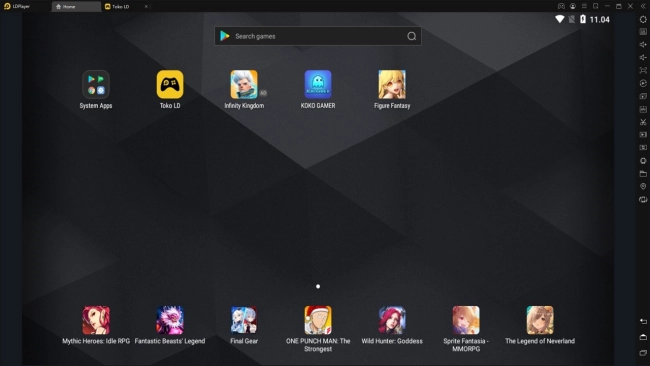Open virtual GPS location pin
Image resolution: width=650 pixels, height=366 pixels.
[643, 187]
